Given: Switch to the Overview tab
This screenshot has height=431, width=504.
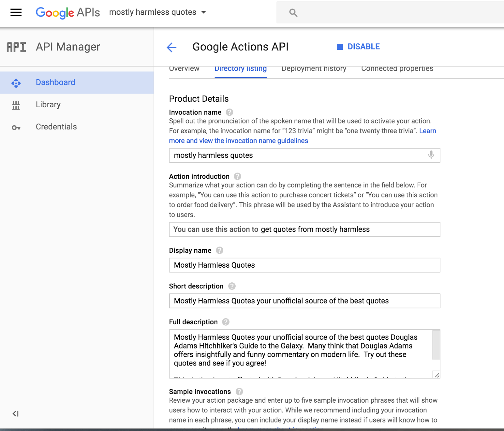Looking at the screenshot, I should click(184, 69).
